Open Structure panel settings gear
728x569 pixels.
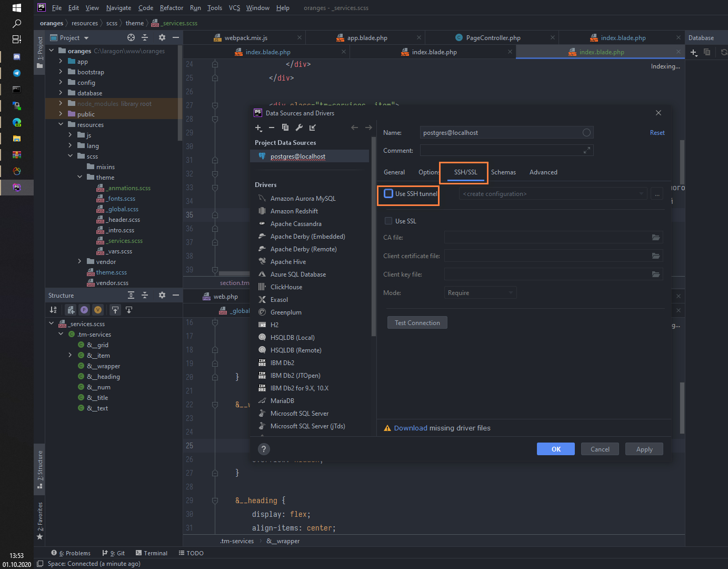click(x=162, y=295)
